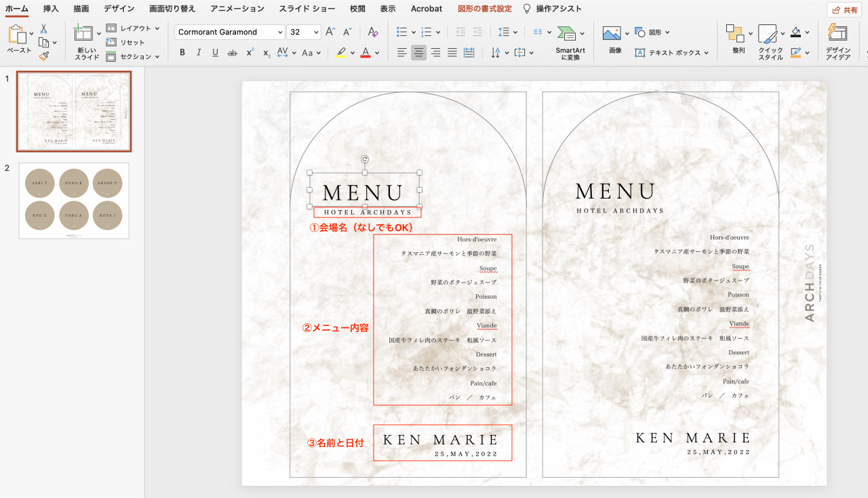
Task: Apply underline to the selected text
Action: [x=214, y=51]
